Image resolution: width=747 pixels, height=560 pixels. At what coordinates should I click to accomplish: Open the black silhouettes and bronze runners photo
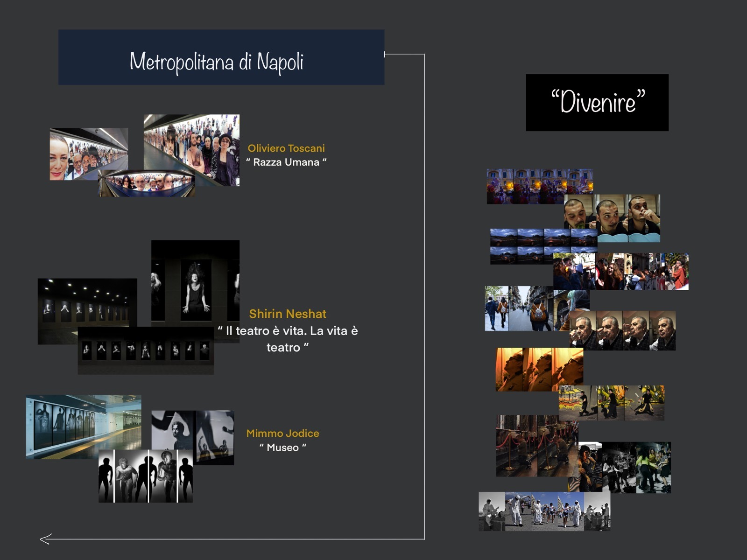[x=146, y=476]
